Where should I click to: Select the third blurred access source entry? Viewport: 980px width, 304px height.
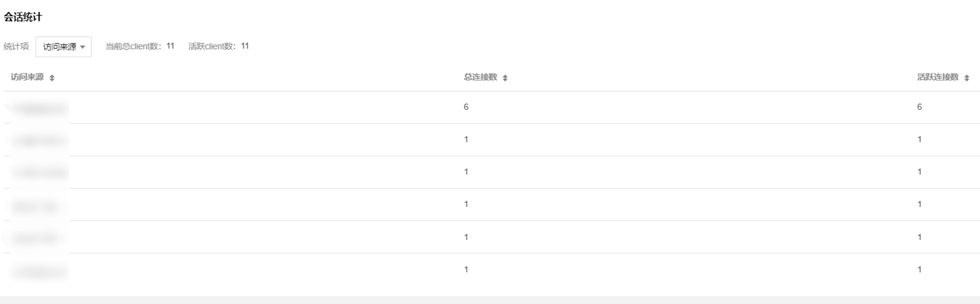[x=39, y=173]
